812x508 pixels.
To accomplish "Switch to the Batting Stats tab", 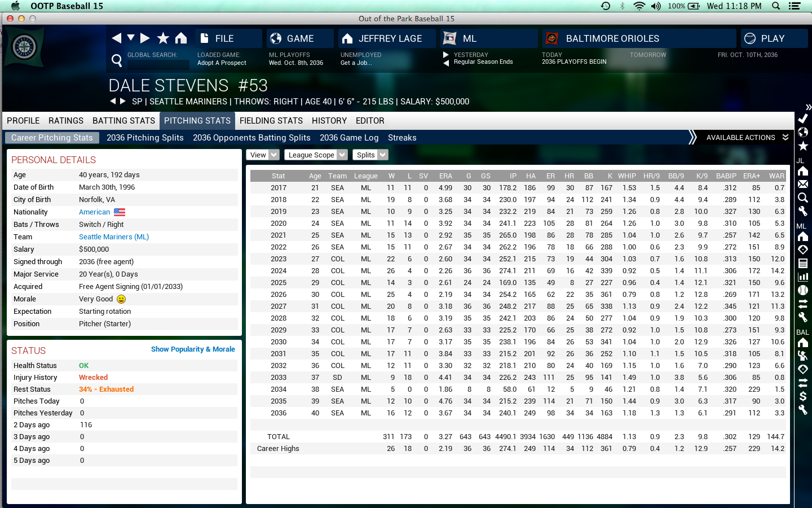I will click(123, 121).
